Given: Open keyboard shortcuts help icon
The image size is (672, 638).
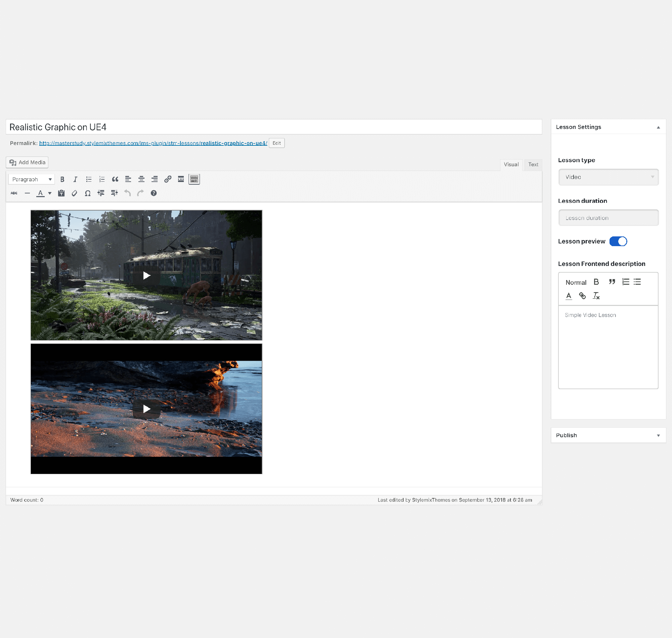Looking at the screenshot, I should point(154,193).
